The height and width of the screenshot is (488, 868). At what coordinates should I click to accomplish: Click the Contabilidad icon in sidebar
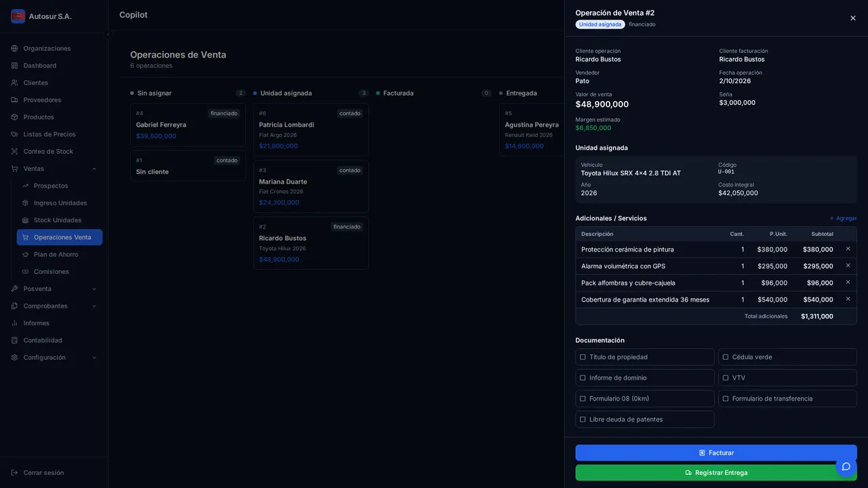(14, 340)
